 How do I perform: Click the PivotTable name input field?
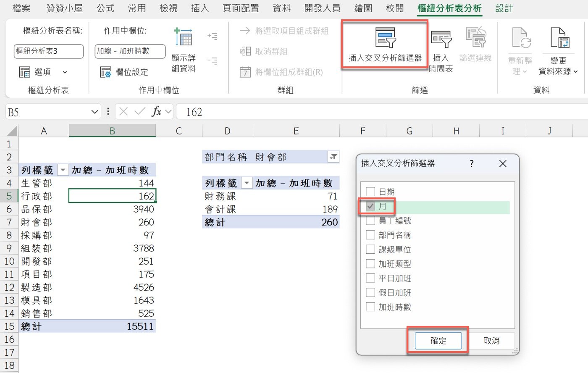[x=49, y=51]
